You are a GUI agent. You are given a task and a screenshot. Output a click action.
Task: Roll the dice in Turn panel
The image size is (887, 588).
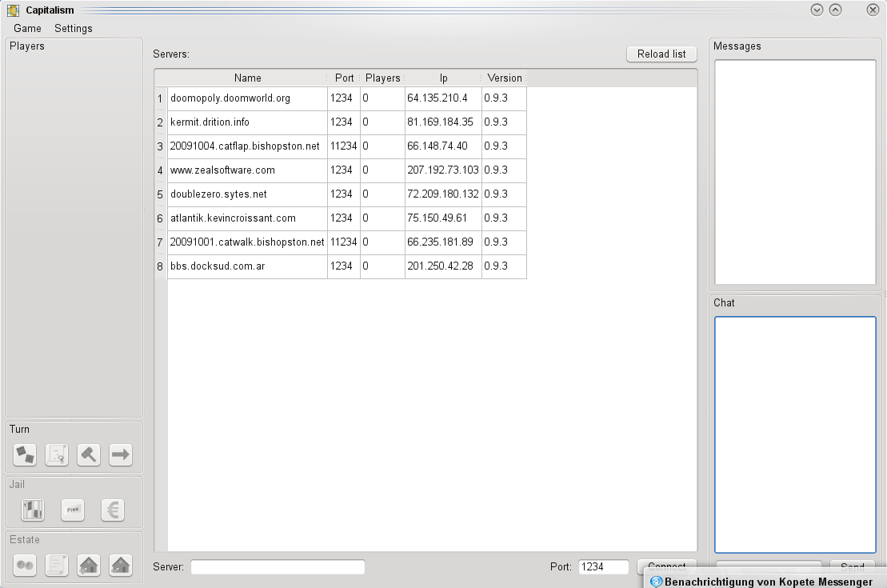pos(25,454)
